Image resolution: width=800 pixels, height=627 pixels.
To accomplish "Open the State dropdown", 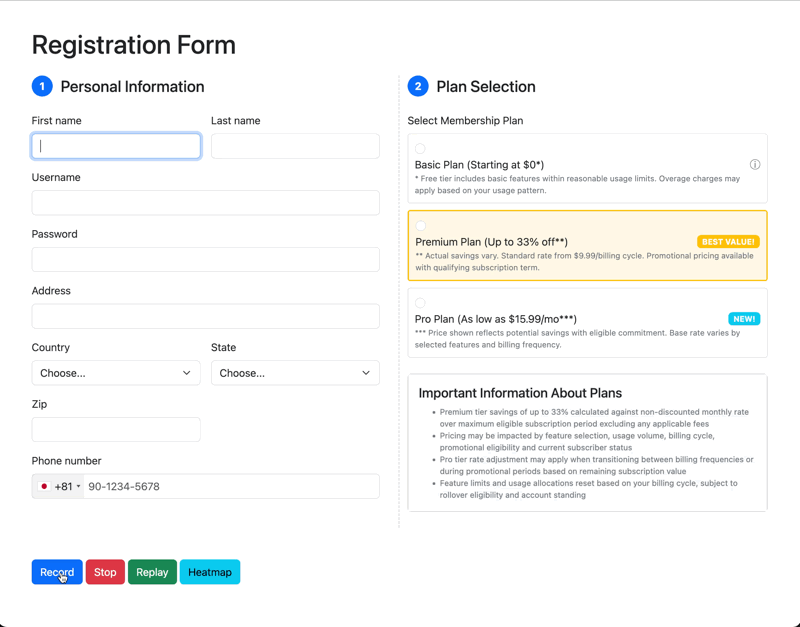I will 295,373.
